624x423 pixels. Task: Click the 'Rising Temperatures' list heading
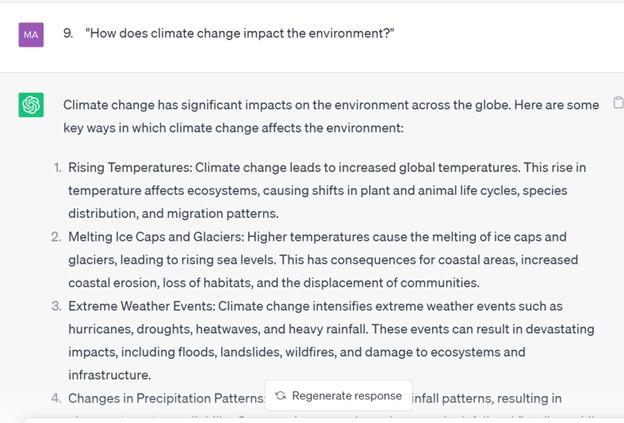130,166
